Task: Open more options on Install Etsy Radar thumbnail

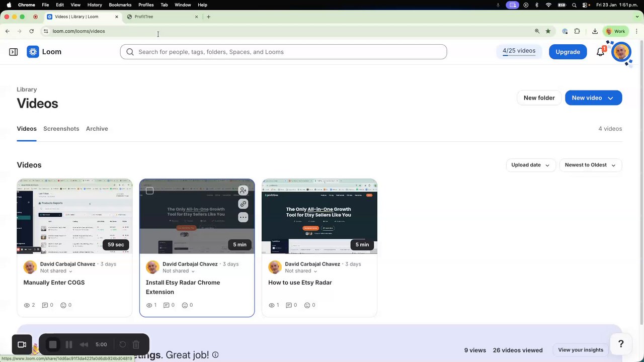Action: tap(243, 217)
